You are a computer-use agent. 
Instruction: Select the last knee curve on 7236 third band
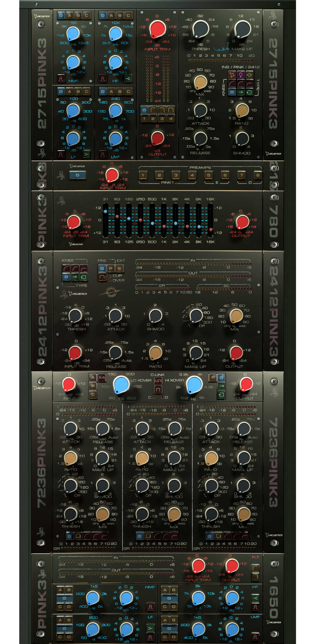[244, 536]
